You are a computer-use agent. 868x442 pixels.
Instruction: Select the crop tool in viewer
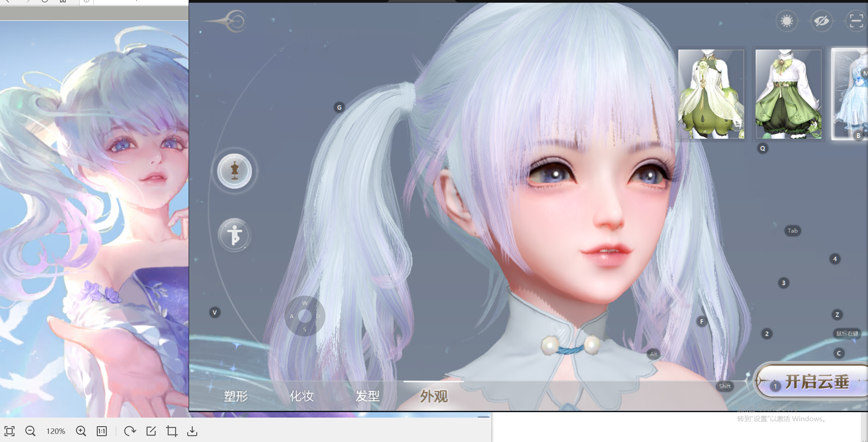coord(171,431)
